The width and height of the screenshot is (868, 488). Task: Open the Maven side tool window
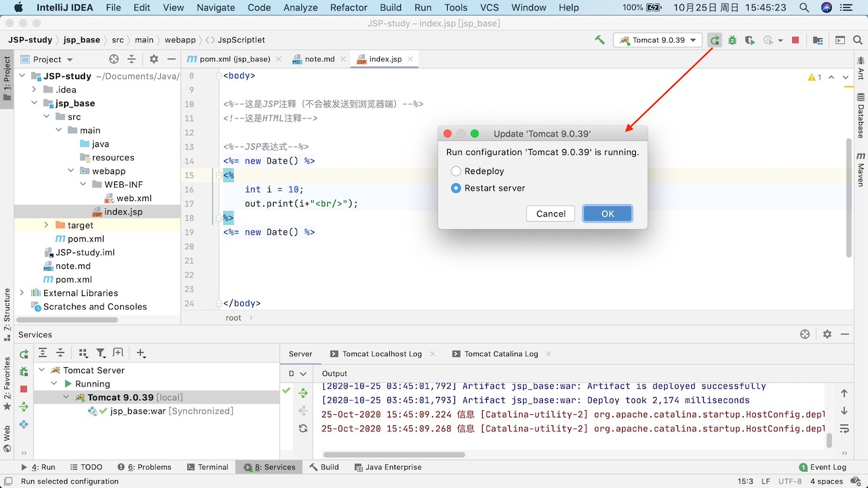pyautogui.click(x=861, y=170)
